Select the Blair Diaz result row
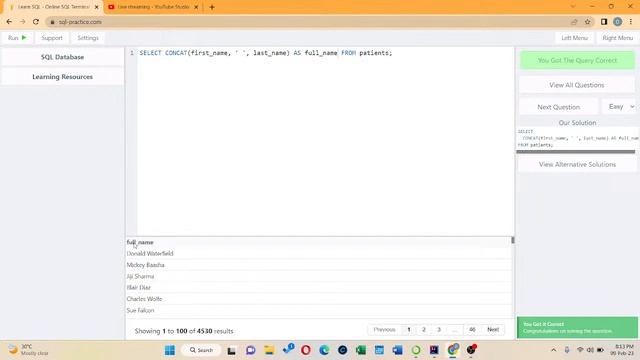This screenshot has width=640, height=360. pos(318,287)
